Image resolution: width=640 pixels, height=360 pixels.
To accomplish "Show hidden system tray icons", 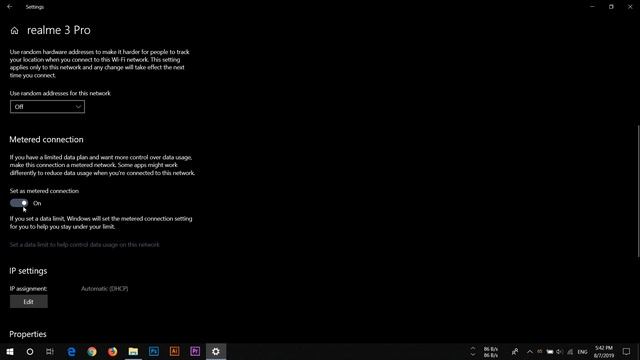I will click(530, 351).
